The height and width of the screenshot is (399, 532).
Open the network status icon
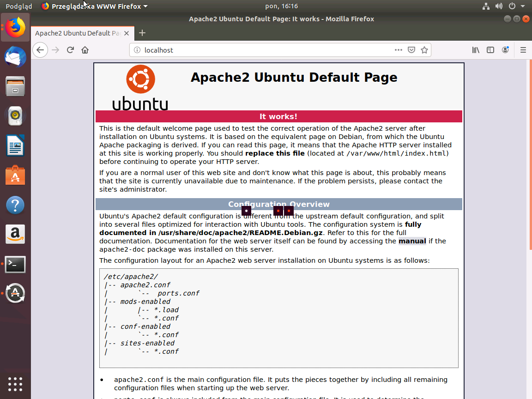click(486, 6)
